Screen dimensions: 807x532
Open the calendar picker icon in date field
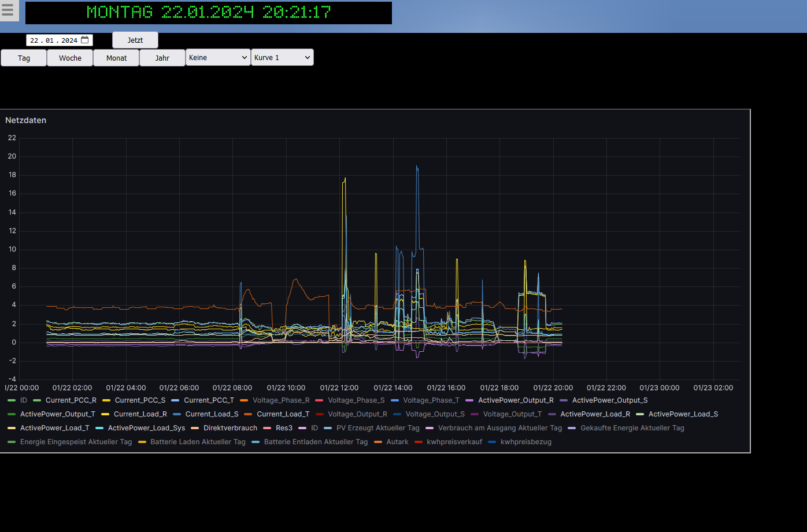[x=85, y=40]
